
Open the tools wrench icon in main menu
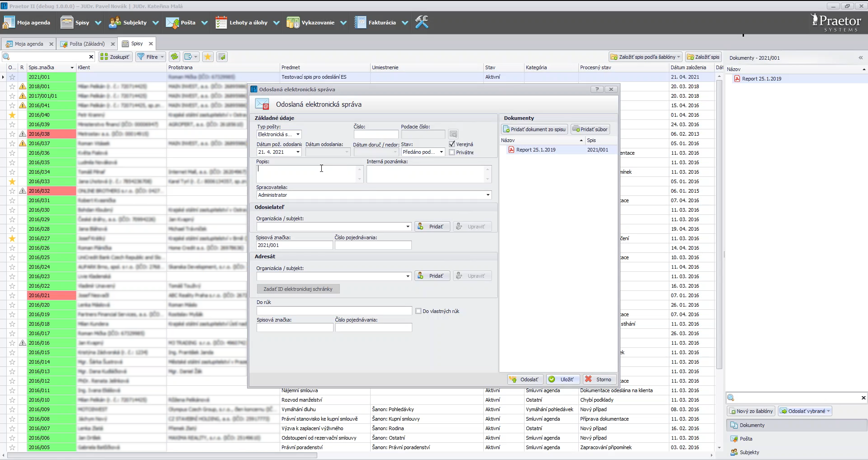tap(421, 22)
